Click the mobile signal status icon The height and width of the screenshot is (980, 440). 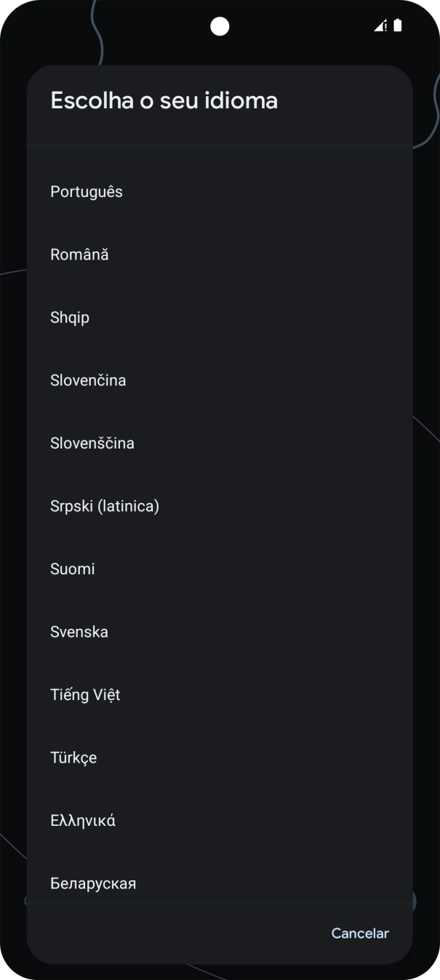[381, 26]
